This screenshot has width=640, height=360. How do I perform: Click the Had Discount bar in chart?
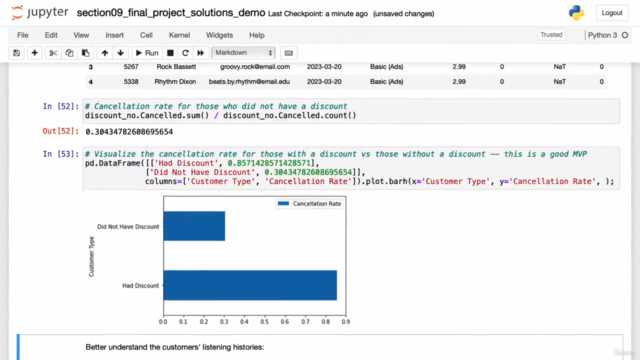coord(250,285)
